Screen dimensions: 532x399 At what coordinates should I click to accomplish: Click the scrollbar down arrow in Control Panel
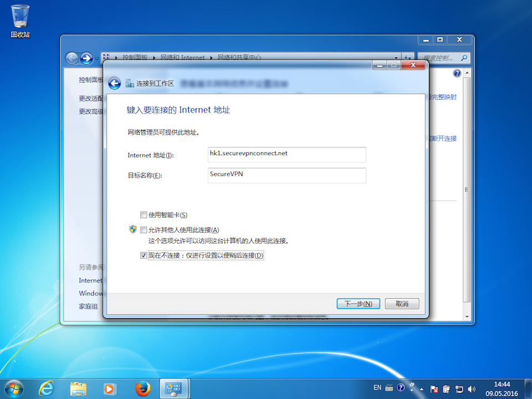(467, 316)
